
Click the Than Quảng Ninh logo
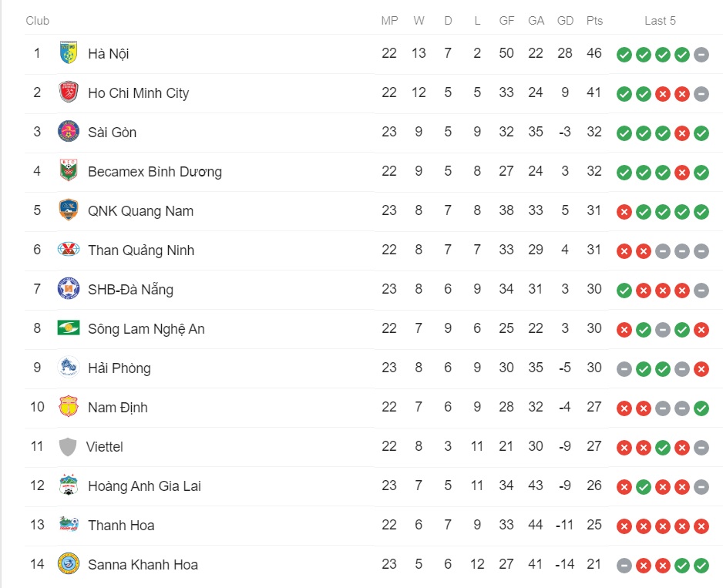tap(69, 250)
